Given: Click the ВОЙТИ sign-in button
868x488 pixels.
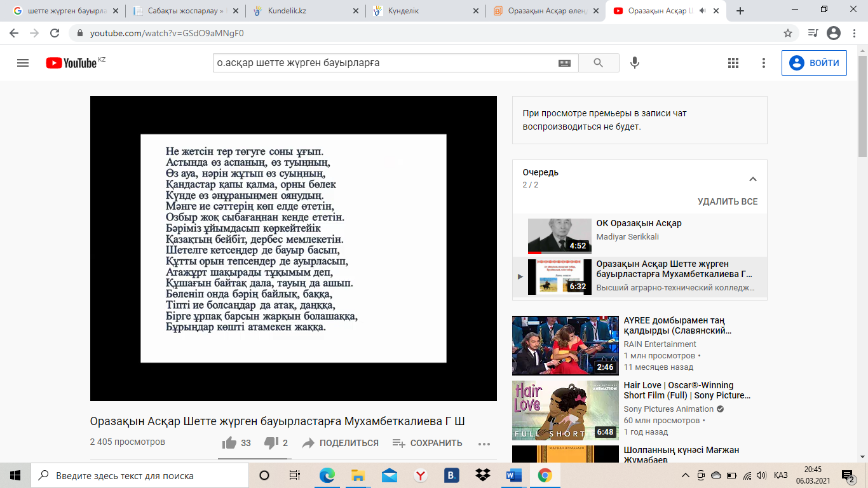Looking at the screenshot, I should [814, 63].
